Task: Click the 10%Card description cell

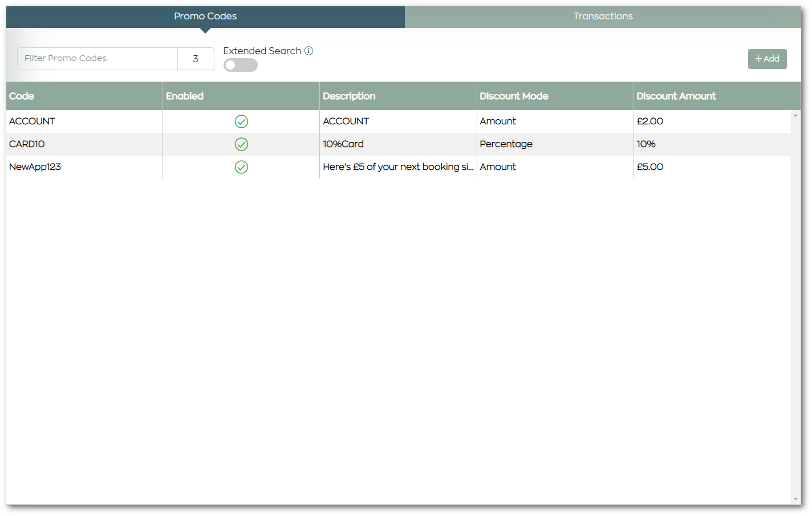Action: click(398, 144)
